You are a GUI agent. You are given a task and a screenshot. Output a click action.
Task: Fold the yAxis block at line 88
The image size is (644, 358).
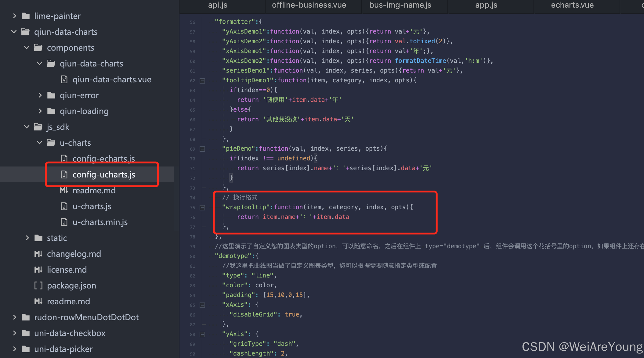202,335
